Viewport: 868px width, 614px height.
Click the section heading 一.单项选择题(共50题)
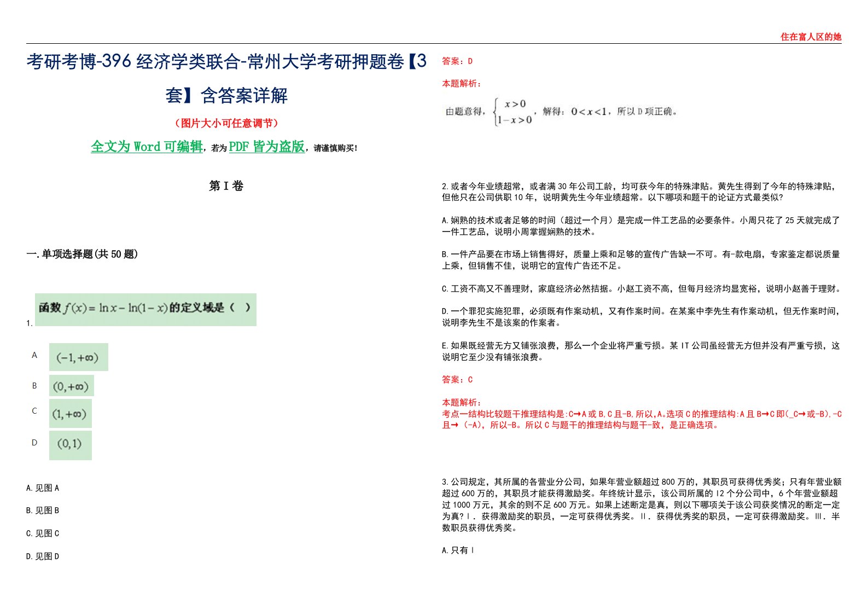click(82, 254)
